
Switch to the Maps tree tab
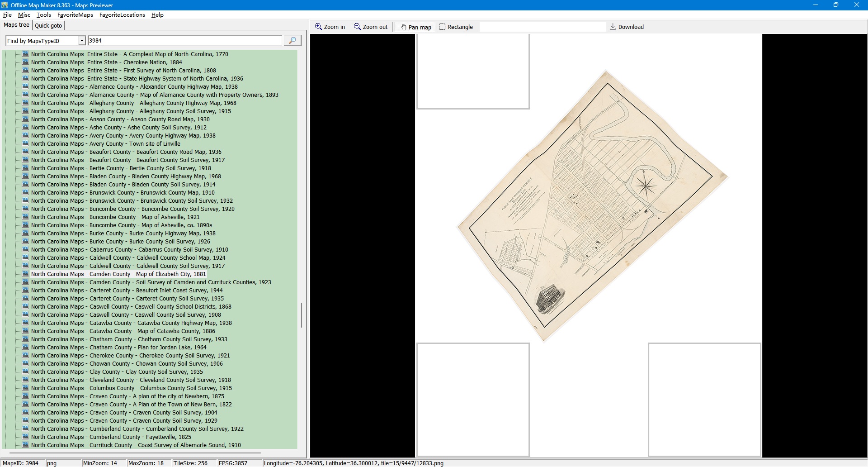point(17,25)
